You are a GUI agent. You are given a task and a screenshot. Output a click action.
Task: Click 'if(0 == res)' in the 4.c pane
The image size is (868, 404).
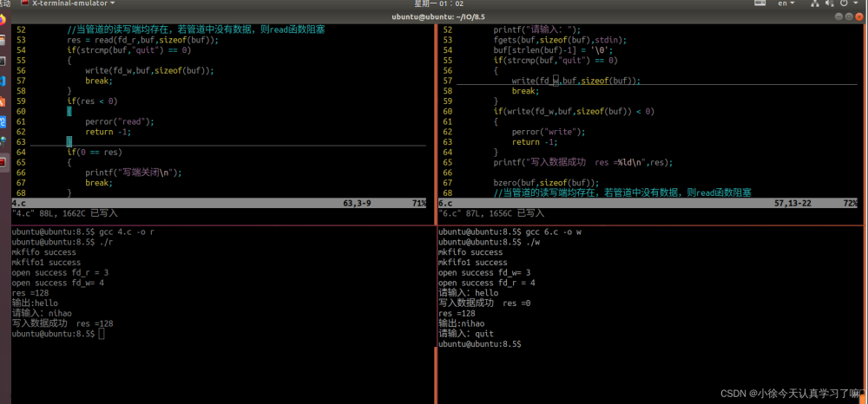pos(94,153)
